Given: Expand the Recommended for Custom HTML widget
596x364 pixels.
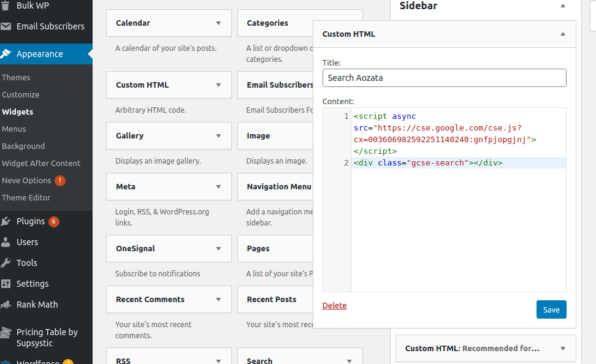Looking at the screenshot, I should pyautogui.click(x=562, y=349).
